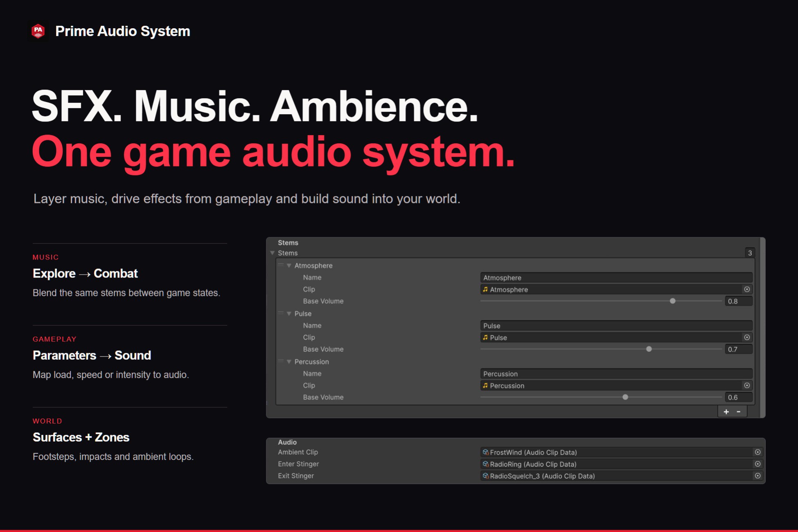Grab the Atmosphere element reorder handle
The width and height of the screenshot is (798, 532).
(281, 265)
